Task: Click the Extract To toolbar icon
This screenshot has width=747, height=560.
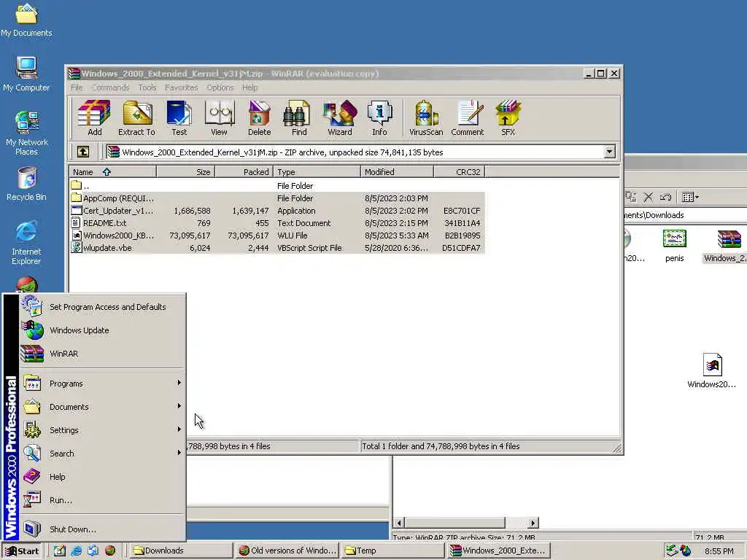Action: pos(136,118)
